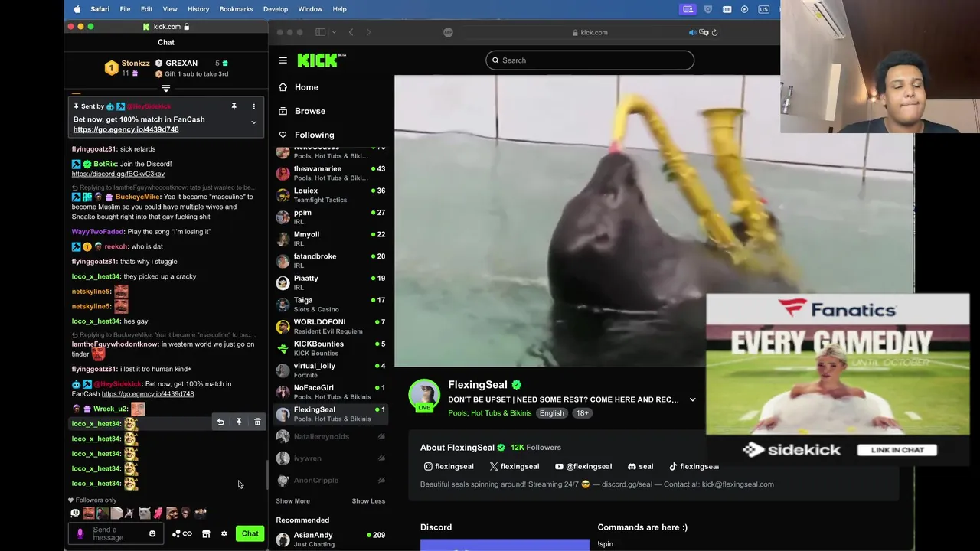
Task: Click the kick.com address bar
Action: [x=590, y=32]
